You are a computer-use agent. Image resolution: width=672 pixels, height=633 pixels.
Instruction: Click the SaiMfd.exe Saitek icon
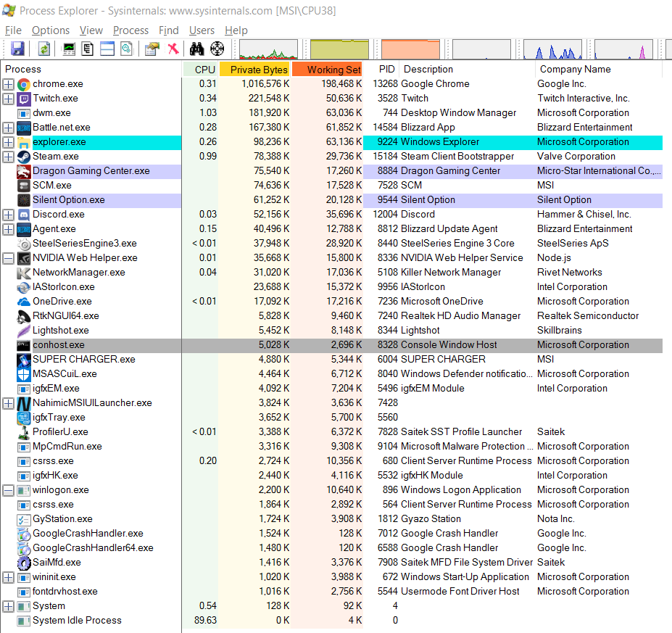24,563
